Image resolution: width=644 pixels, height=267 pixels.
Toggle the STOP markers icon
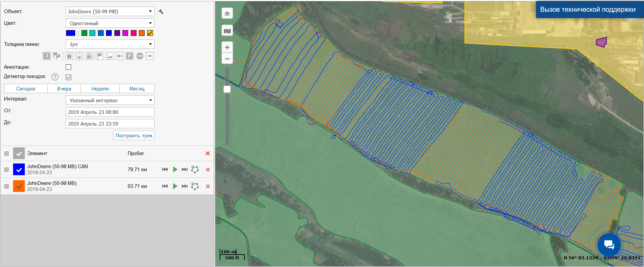click(x=140, y=56)
